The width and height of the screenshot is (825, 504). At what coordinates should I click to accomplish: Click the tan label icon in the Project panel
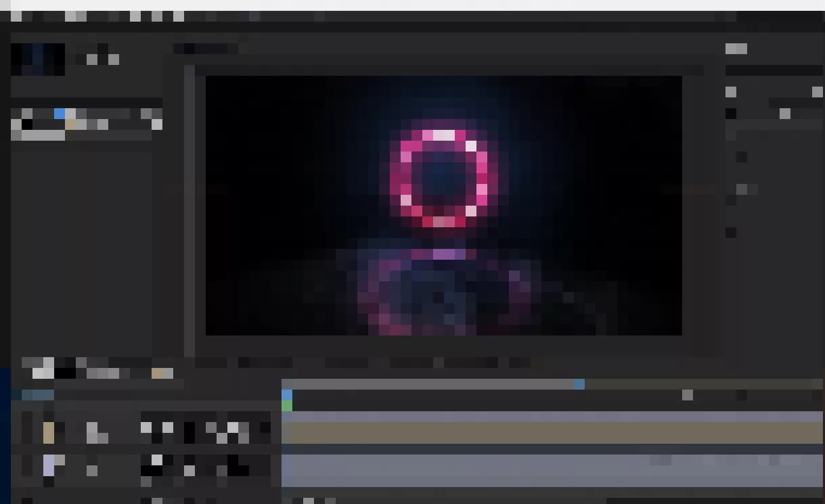pyautogui.click(x=71, y=124)
